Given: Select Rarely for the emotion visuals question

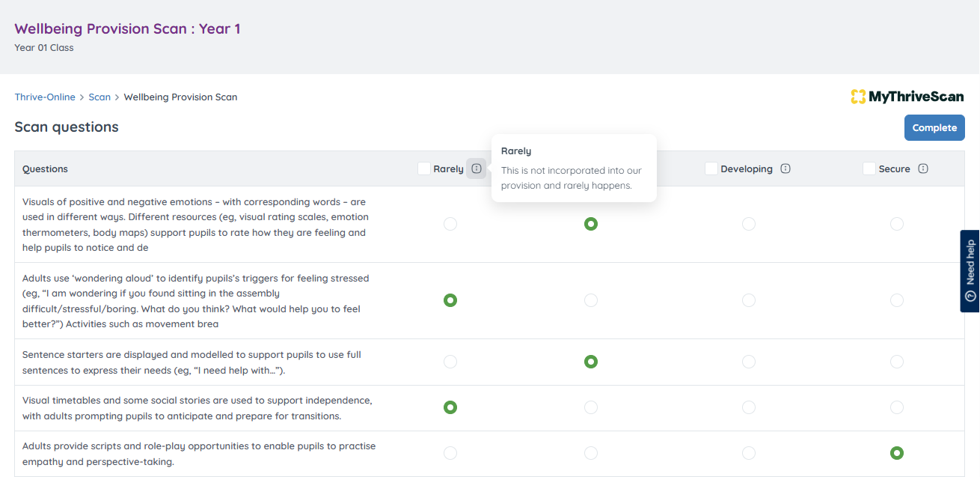Looking at the screenshot, I should (450, 224).
